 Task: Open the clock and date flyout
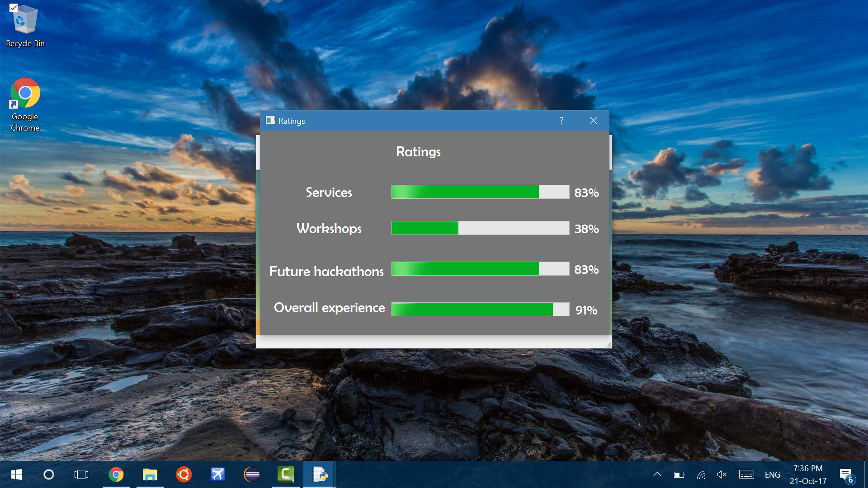coord(808,474)
